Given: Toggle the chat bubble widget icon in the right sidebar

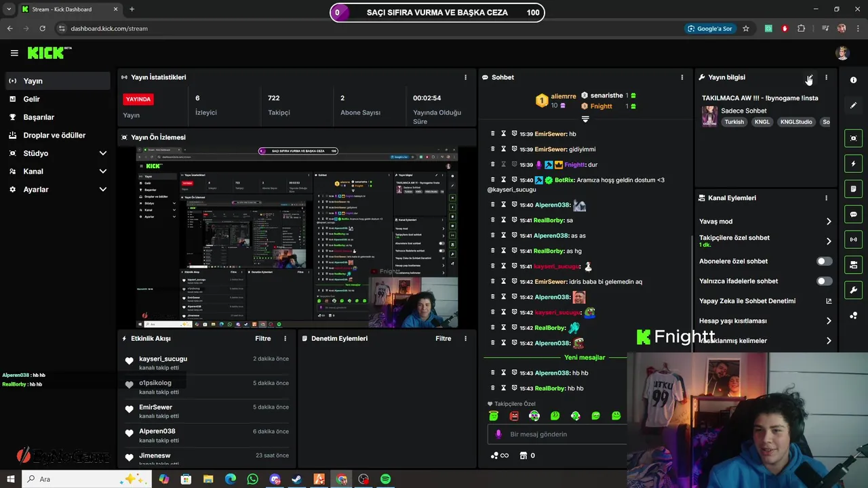Looking at the screenshot, I should 853,214.
